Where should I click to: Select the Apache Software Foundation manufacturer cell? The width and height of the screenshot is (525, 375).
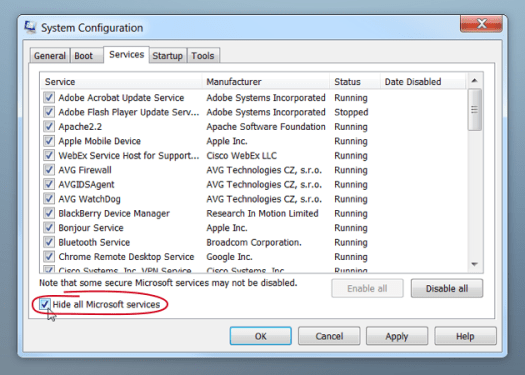coord(266,127)
